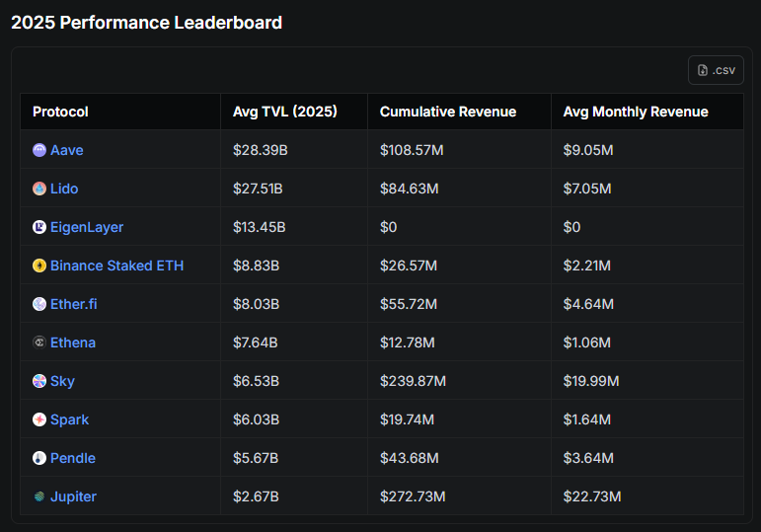Click the Protocol column header
Screen dimensions: 761x532
(120, 112)
